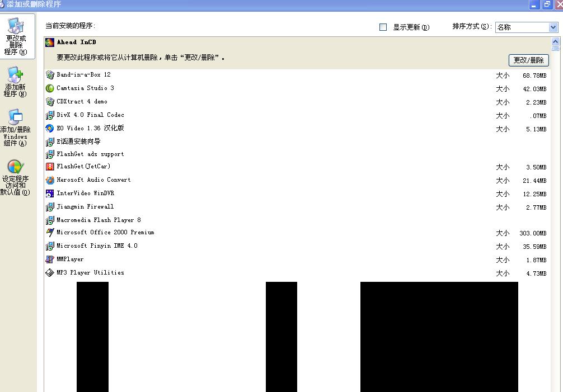Click the Microsoft Pinyin IME 4.0 icon
Viewport: 563px width, 392px height.
(x=50, y=246)
